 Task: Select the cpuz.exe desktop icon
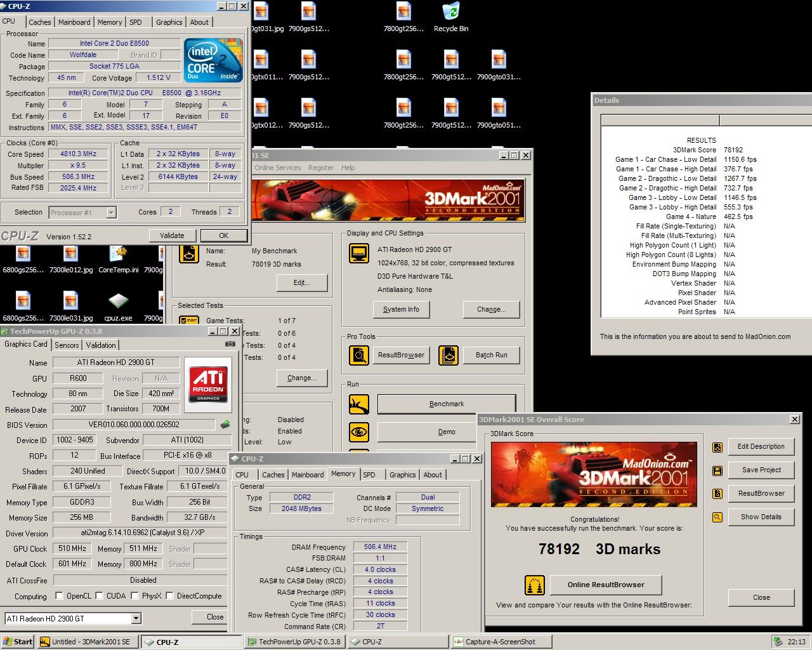118,307
